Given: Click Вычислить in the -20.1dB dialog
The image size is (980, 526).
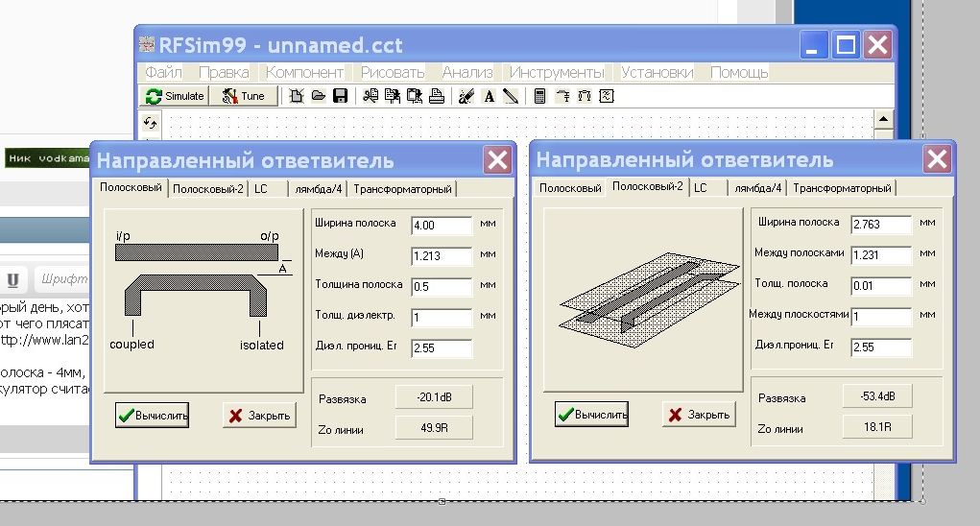Looking at the screenshot, I should point(152,416).
